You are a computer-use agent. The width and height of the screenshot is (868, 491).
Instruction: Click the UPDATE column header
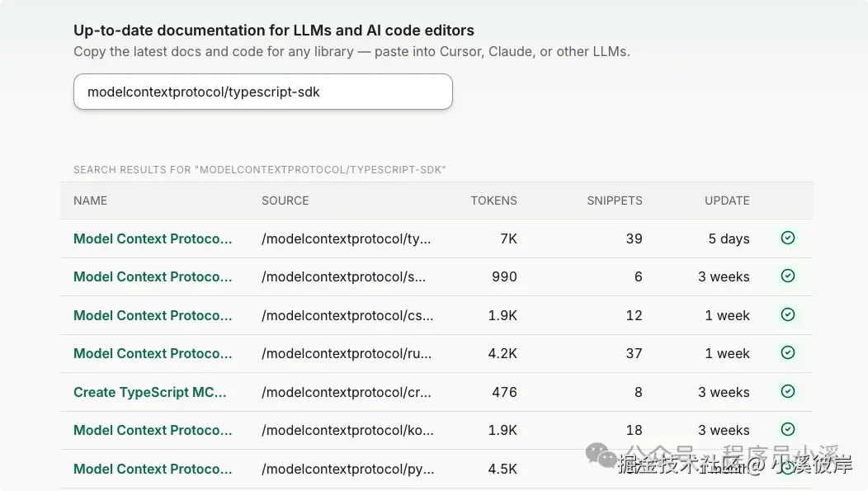pyautogui.click(x=727, y=201)
